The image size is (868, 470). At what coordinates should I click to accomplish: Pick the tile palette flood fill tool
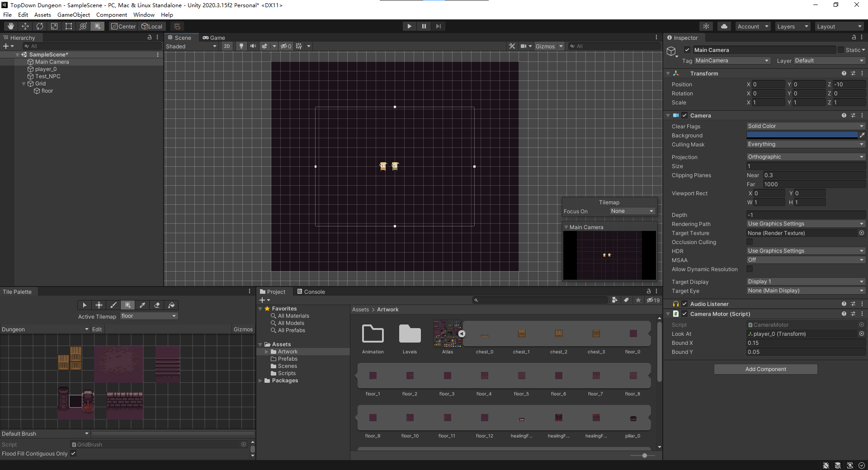pyautogui.click(x=171, y=305)
